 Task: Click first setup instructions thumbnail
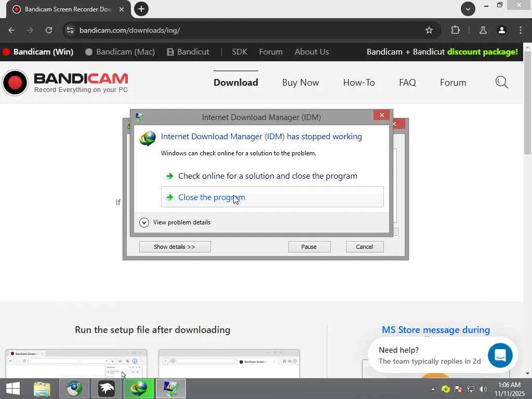(x=76, y=364)
